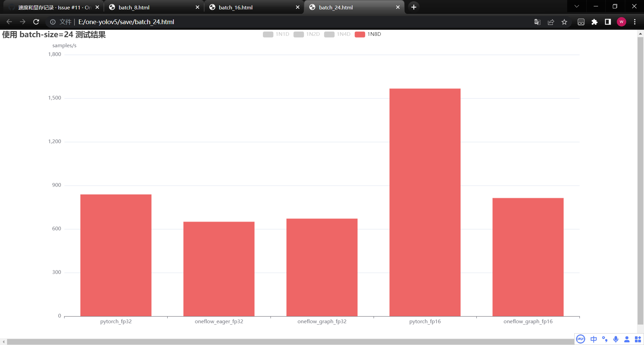The image size is (644, 345).
Task: Click the horizontal scrollbar at bottom
Action: pos(290,342)
